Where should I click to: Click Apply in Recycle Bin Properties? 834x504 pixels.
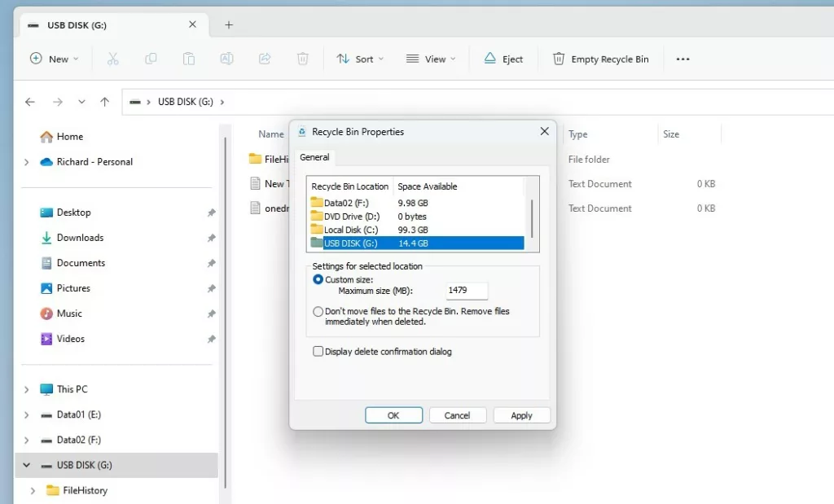[x=522, y=415]
